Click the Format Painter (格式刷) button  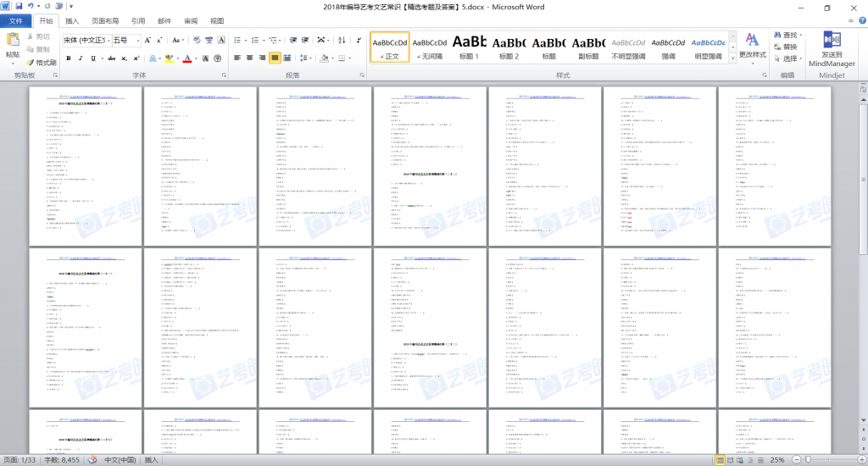tap(42, 63)
